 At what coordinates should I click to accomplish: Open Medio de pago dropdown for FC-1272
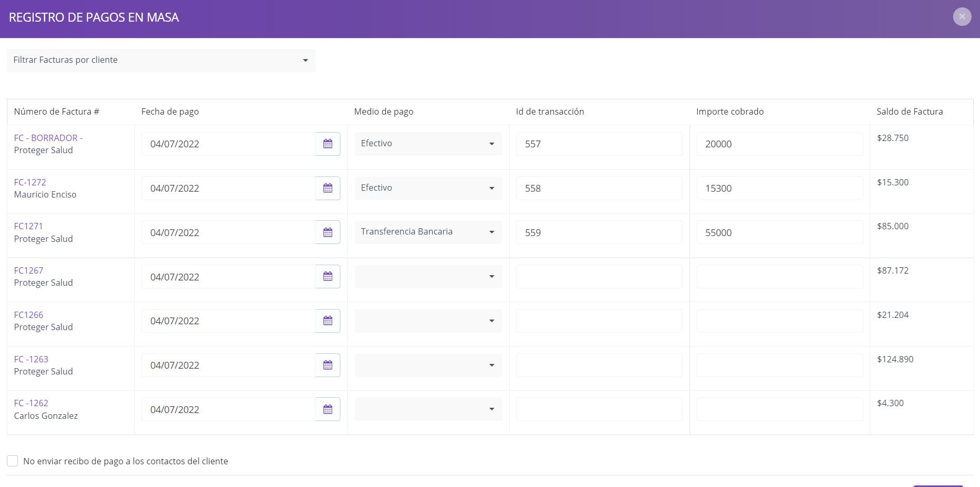tap(428, 188)
